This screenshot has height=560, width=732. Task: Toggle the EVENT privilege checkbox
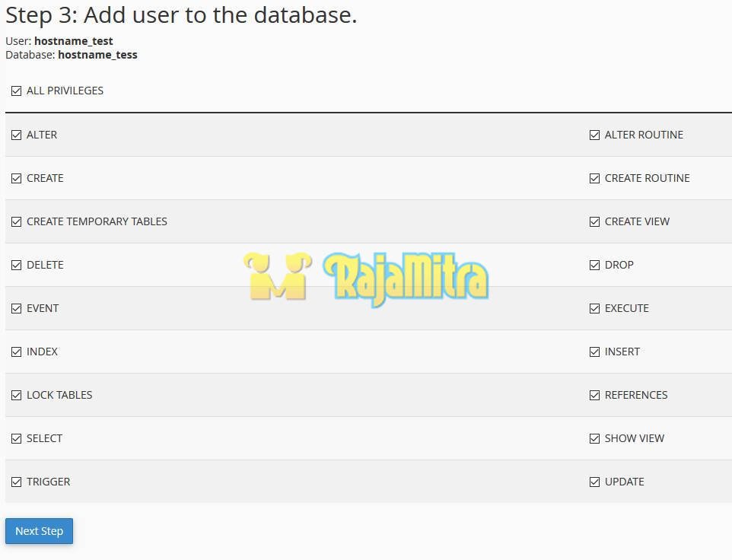pyautogui.click(x=16, y=309)
